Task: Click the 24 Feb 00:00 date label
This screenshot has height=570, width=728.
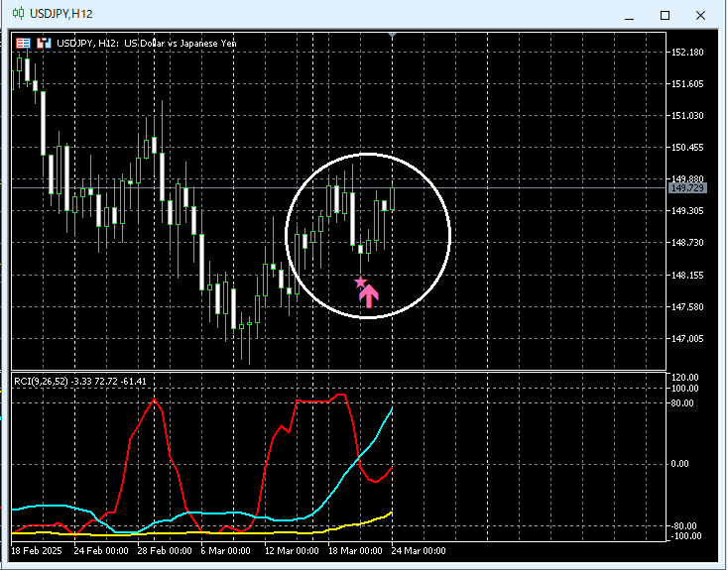Action: pyautogui.click(x=101, y=551)
